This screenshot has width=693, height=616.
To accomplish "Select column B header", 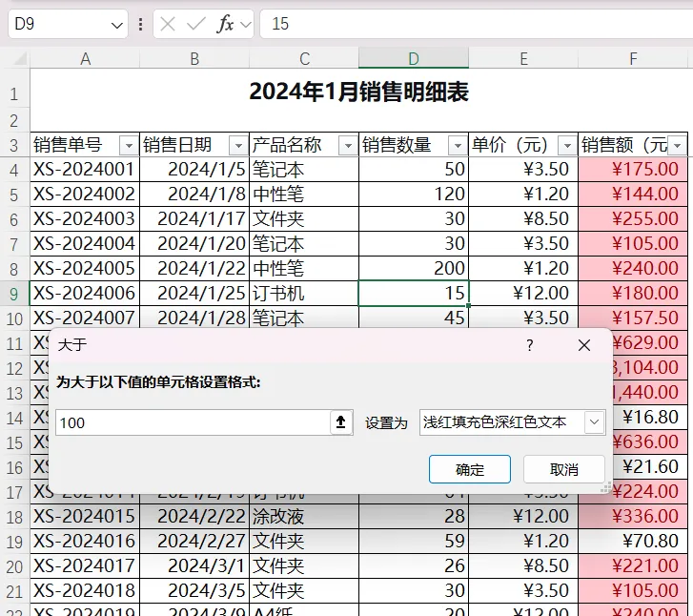I will coord(194,59).
